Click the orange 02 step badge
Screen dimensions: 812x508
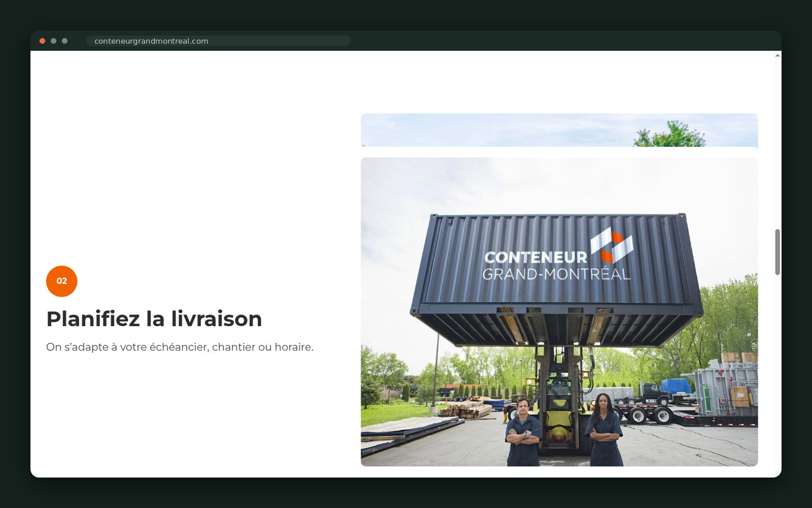pyautogui.click(x=61, y=281)
